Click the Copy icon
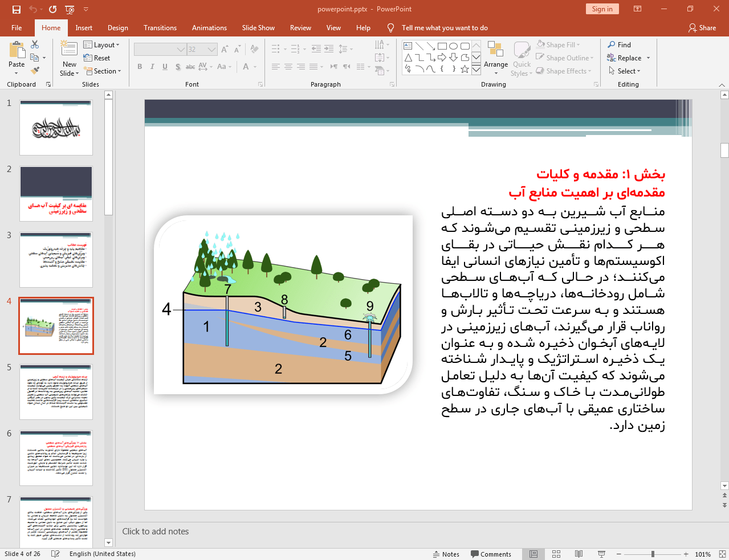The width and height of the screenshot is (729, 560). 35,58
